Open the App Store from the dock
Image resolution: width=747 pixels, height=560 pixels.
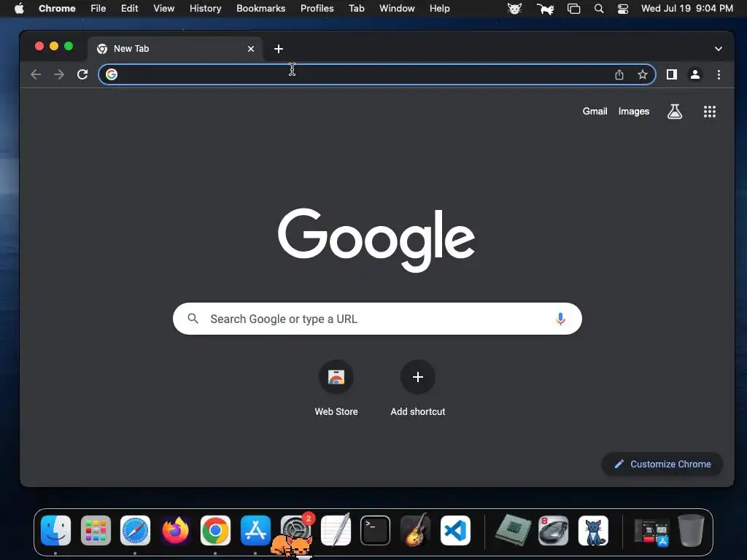[x=255, y=531]
